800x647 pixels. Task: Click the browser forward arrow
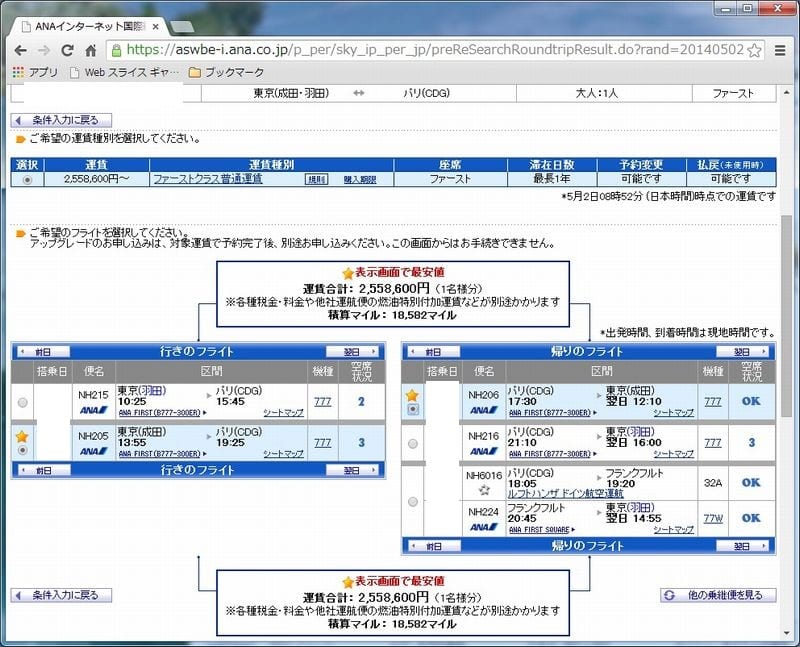coord(44,50)
